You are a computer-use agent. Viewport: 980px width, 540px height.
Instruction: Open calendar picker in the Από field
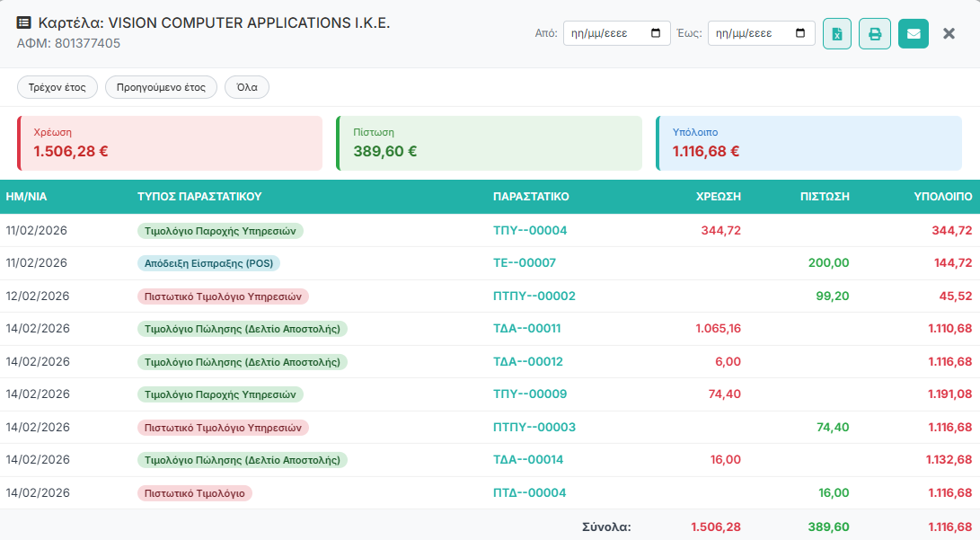(655, 34)
